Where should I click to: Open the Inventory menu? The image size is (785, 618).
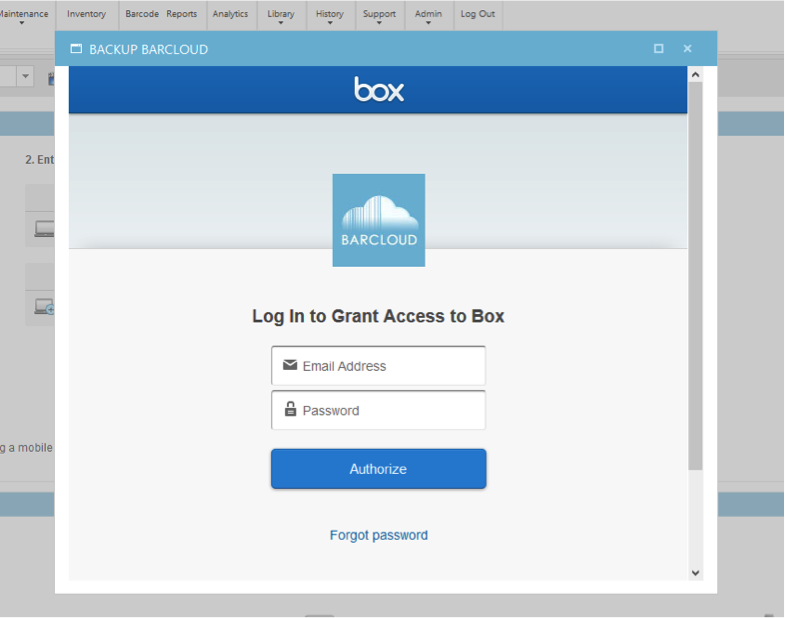click(87, 14)
